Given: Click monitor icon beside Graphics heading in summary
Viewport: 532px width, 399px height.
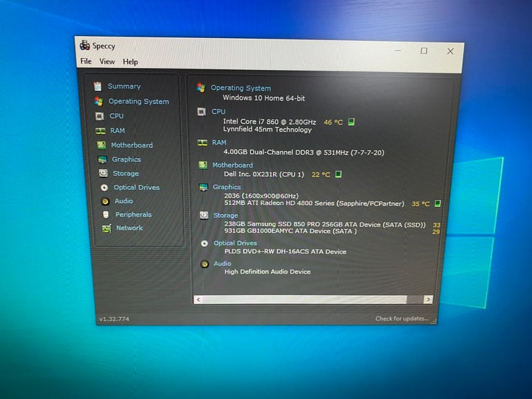Looking at the screenshot, I should coord(204,187).
